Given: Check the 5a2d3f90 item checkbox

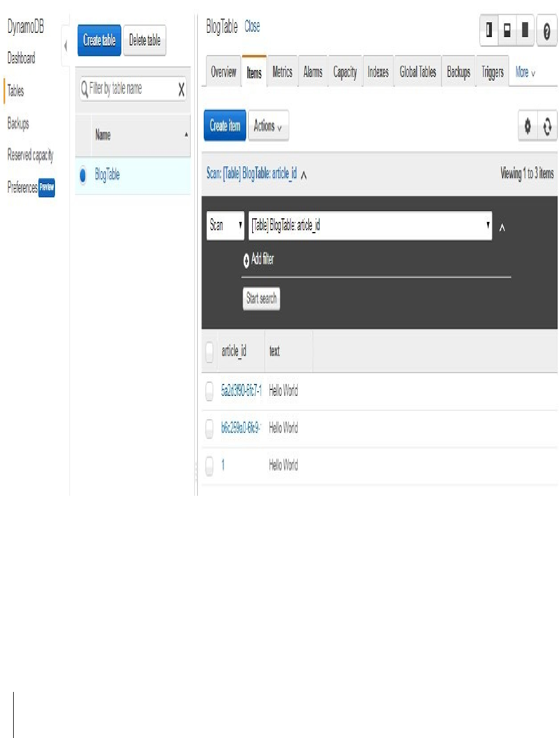Looking at the screenshot, I should [209, 392].
